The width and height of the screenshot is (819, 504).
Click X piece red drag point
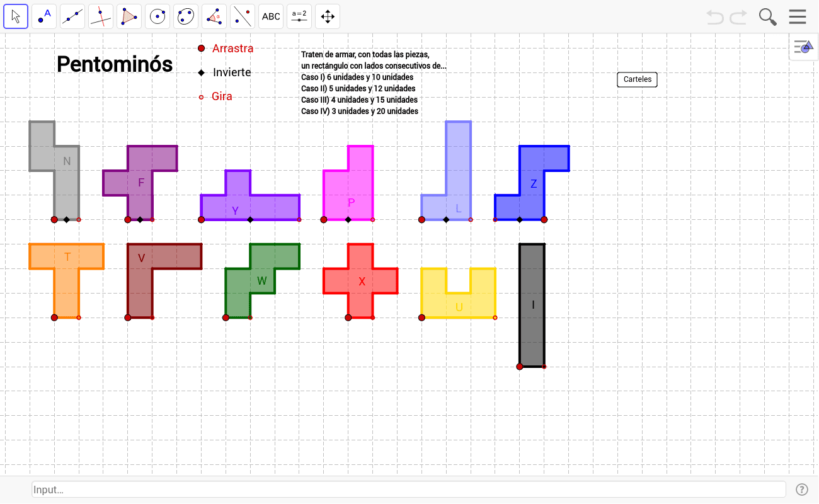348,318
